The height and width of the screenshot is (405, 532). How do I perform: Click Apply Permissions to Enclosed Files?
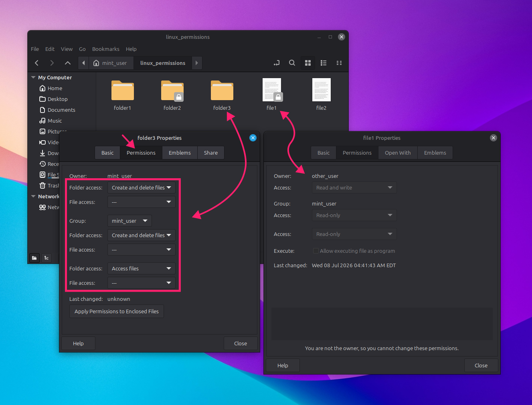point(117,311)
